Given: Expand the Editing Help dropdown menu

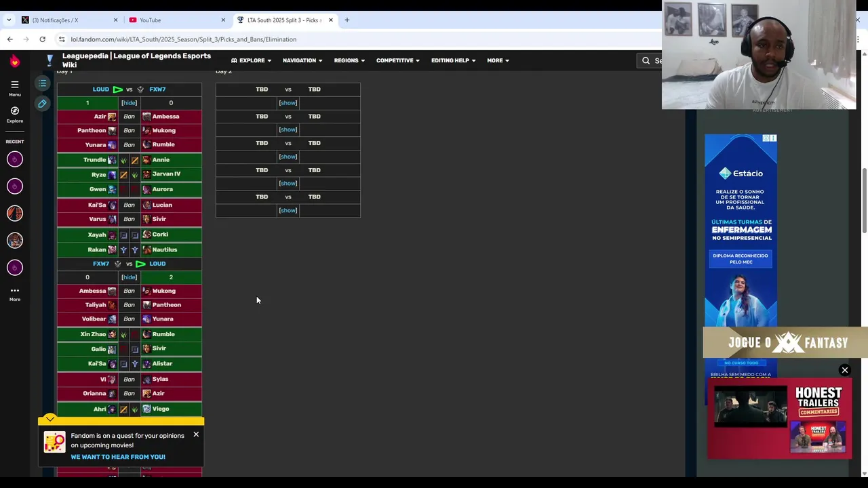Looking at the screenshot, I should (454, 60).
